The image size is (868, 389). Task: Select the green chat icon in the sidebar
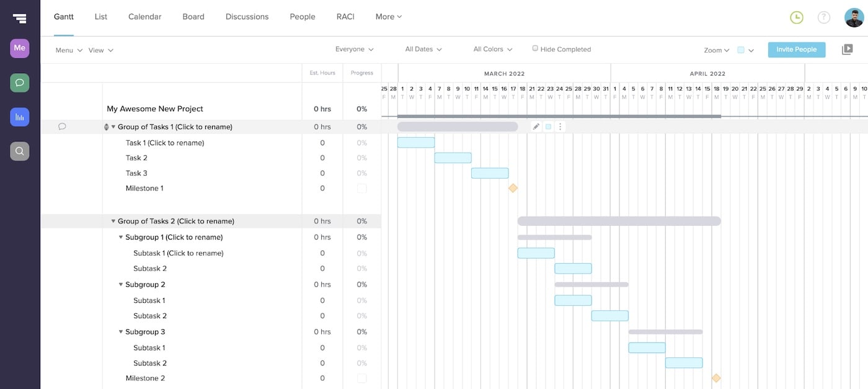click(19, 82)
